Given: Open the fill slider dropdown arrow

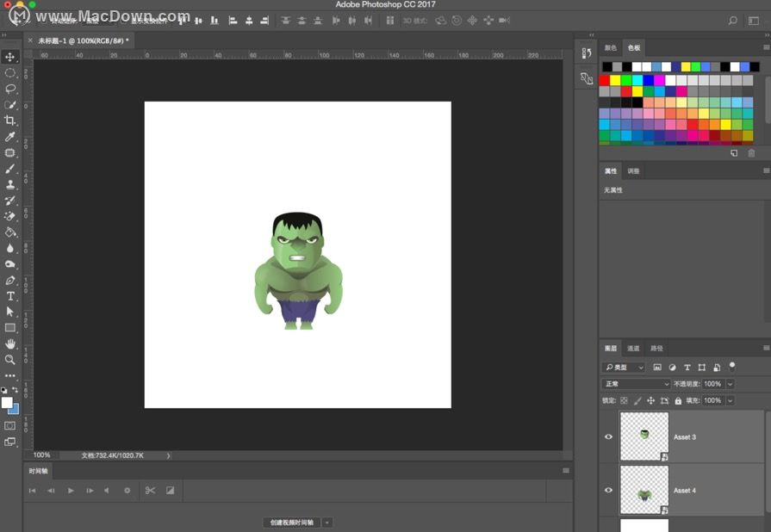Looking at the screenshot, I should 731,401.
